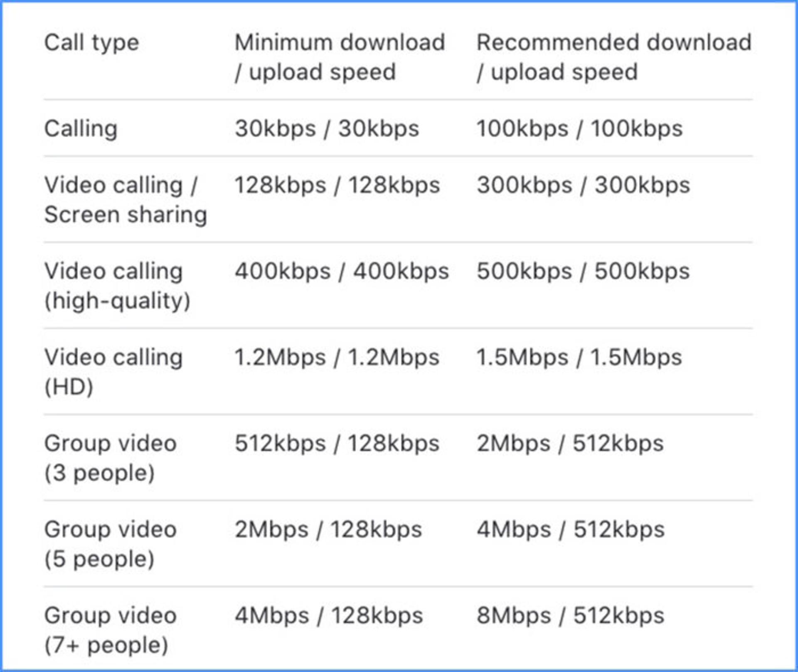Image resolution: width=798 pixels, height=672 pixels.
Task: Select the 100kbps / 100kbps value
Action: point(579,129)
